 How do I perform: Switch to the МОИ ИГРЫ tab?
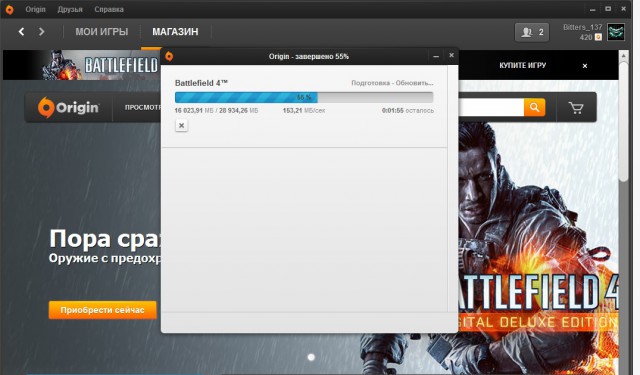point(102,32)
